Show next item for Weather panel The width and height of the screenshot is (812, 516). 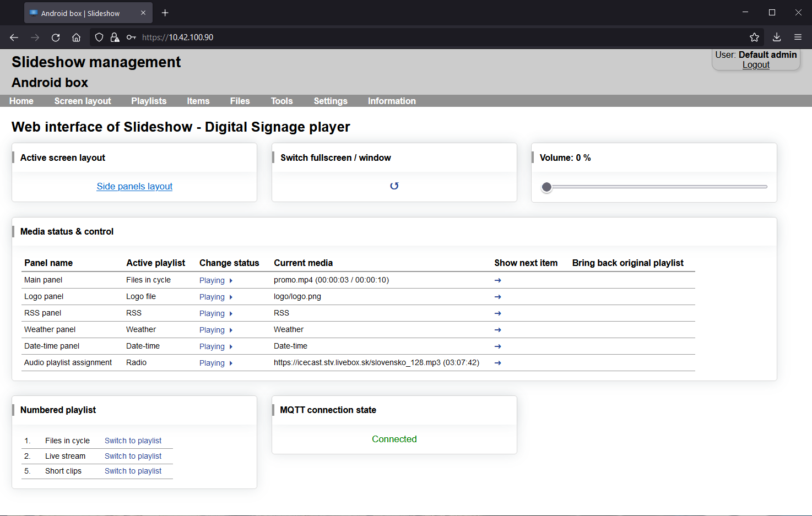pos(497,330)
